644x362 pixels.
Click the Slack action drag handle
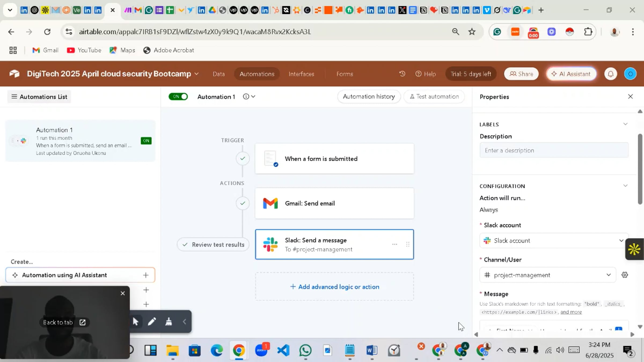[x=408, y=244]
